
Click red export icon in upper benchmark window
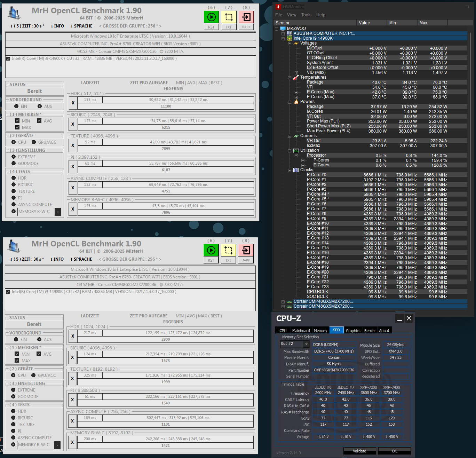(x=246, y=17)
